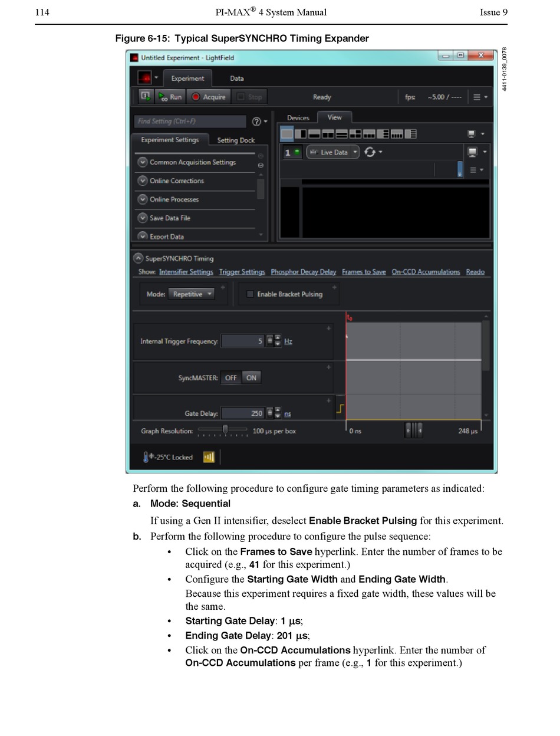Switch to the Experiment tab
The image size is (560, 736).
[187, 78]
